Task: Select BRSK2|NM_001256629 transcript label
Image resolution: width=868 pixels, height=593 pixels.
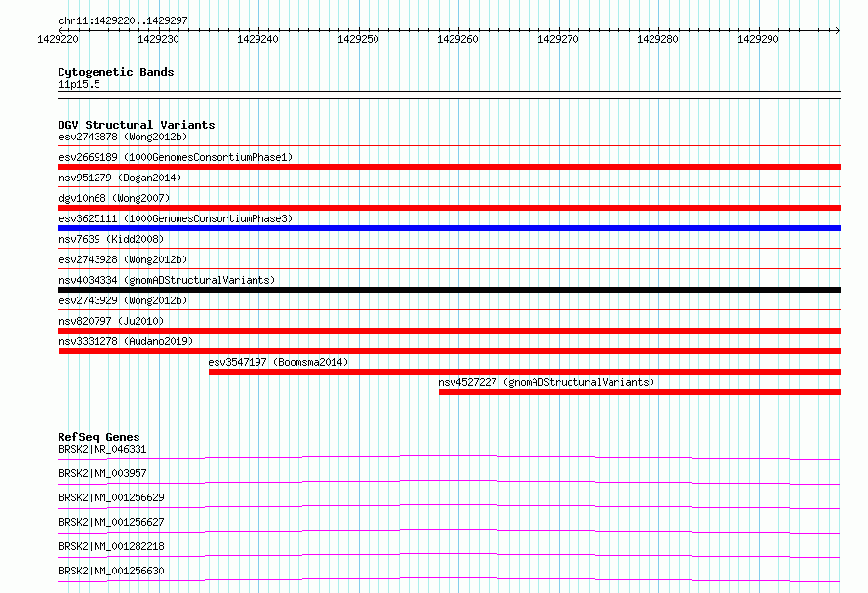Action: pyautogui.click(x=111, y=497)
